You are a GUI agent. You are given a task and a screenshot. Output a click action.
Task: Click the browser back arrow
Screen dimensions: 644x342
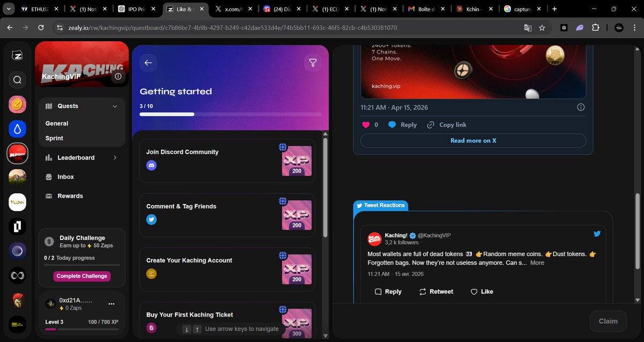click(x=11, y=28)
